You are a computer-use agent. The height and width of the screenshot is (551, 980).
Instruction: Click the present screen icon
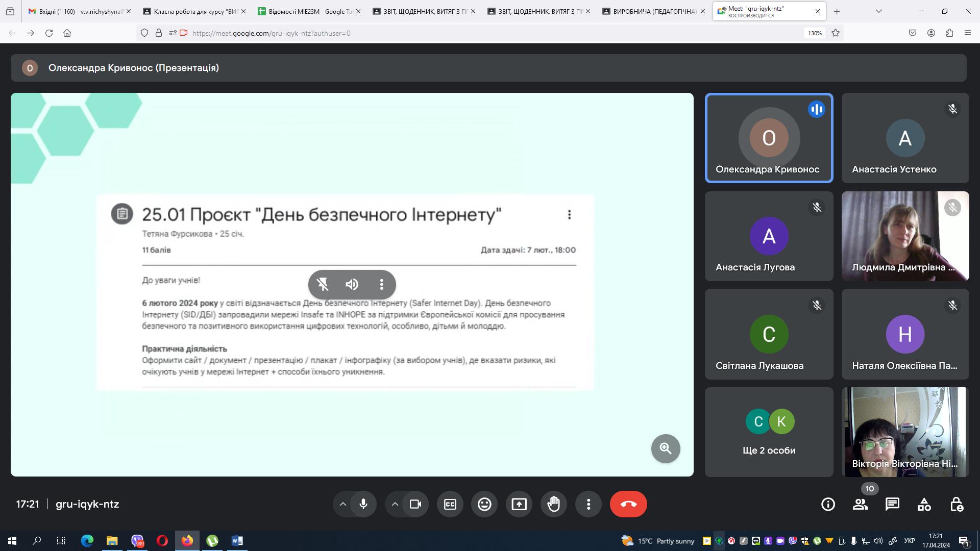tap(519, 504)
